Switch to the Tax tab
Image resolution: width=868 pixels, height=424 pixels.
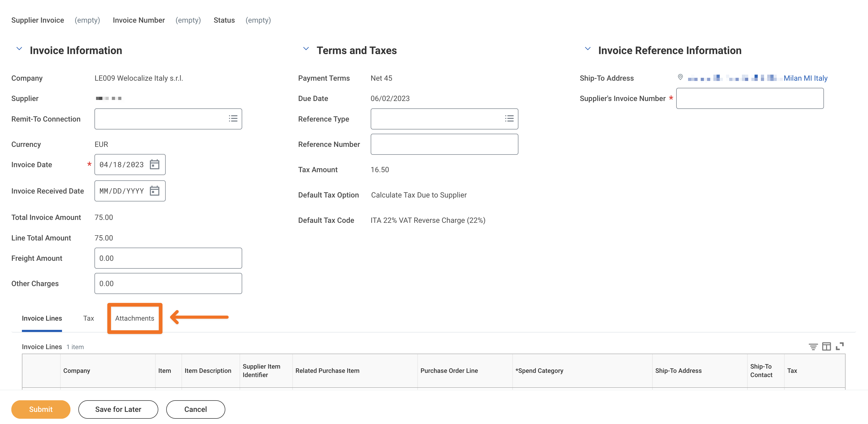[89, 318]
